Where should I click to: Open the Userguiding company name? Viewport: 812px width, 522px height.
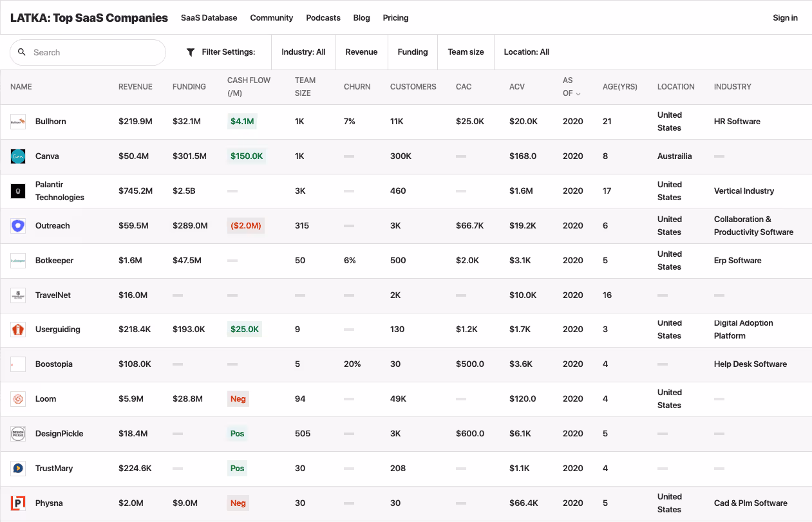(x=58, y=330)
